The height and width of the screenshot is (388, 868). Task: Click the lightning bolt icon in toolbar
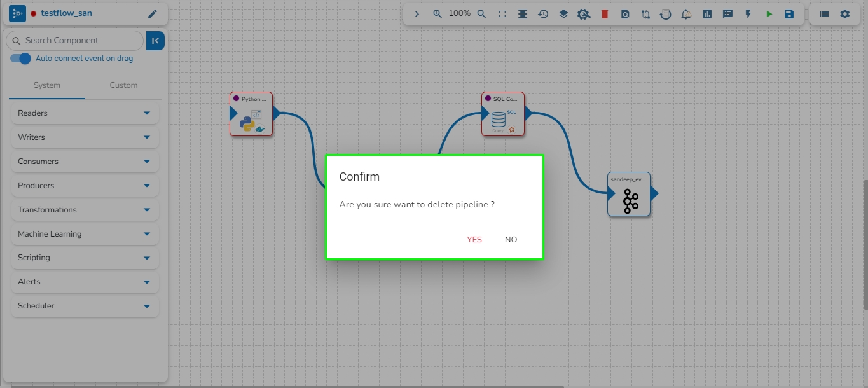748,14
